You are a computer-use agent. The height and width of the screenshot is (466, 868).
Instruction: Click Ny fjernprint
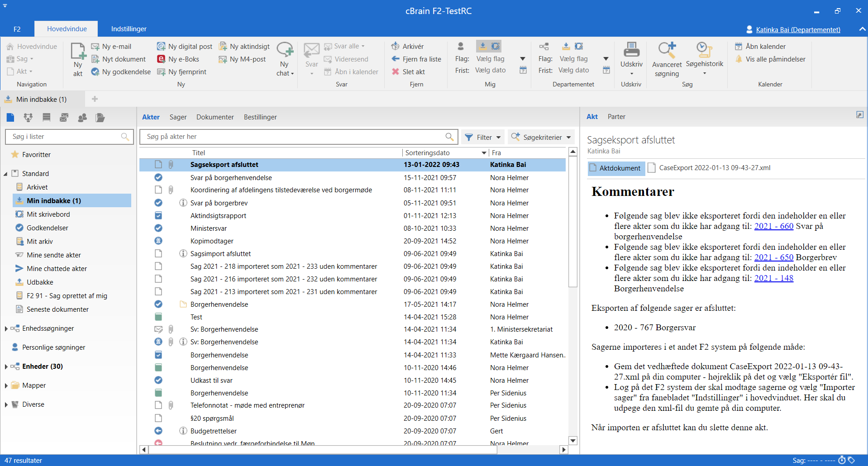182,72
